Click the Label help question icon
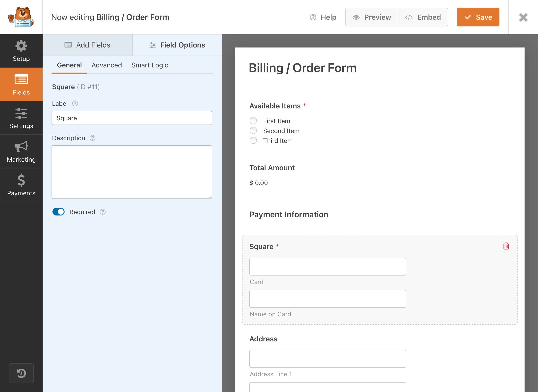This screenshot has height=392, width=538. pos(75,103)
